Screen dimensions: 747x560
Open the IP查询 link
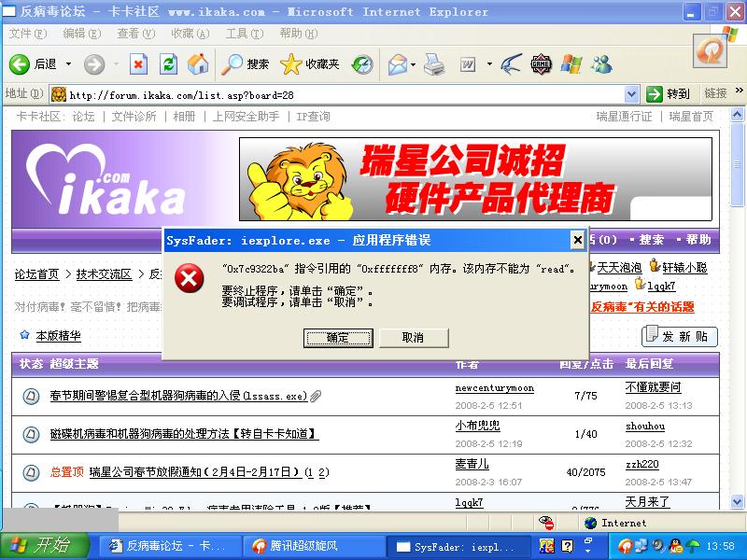(x=313, y=116)
